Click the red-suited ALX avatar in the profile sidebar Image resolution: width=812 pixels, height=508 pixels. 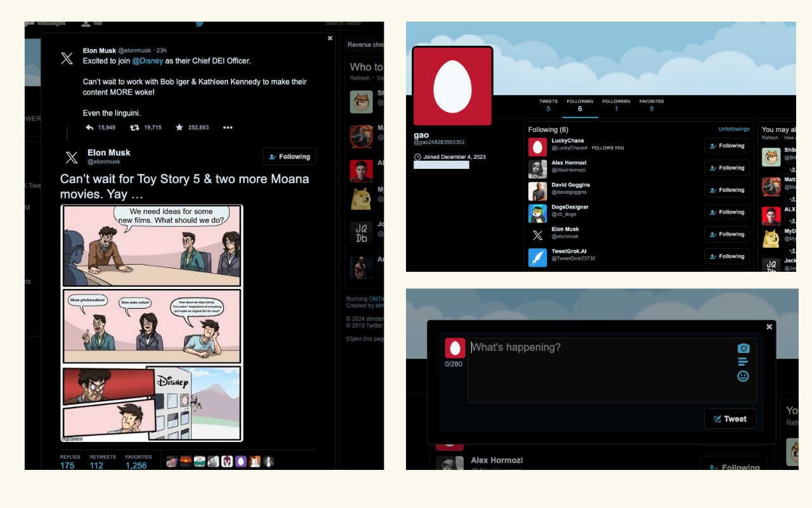tap(771, 216)
